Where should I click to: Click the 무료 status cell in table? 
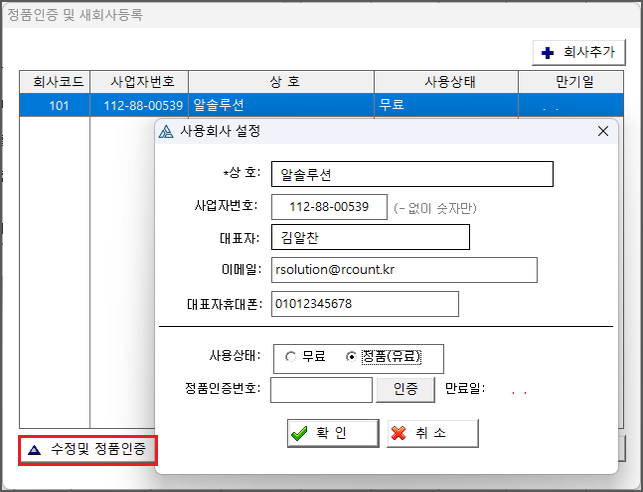click(x=447, y=105)
